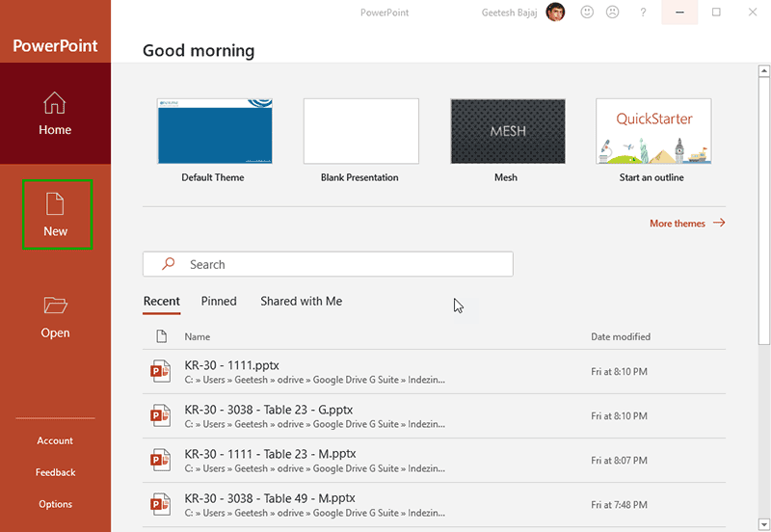Viewport: 771px width, 532px height.
Task: Click Feedback in the sidebar
Action: (55, 472)
